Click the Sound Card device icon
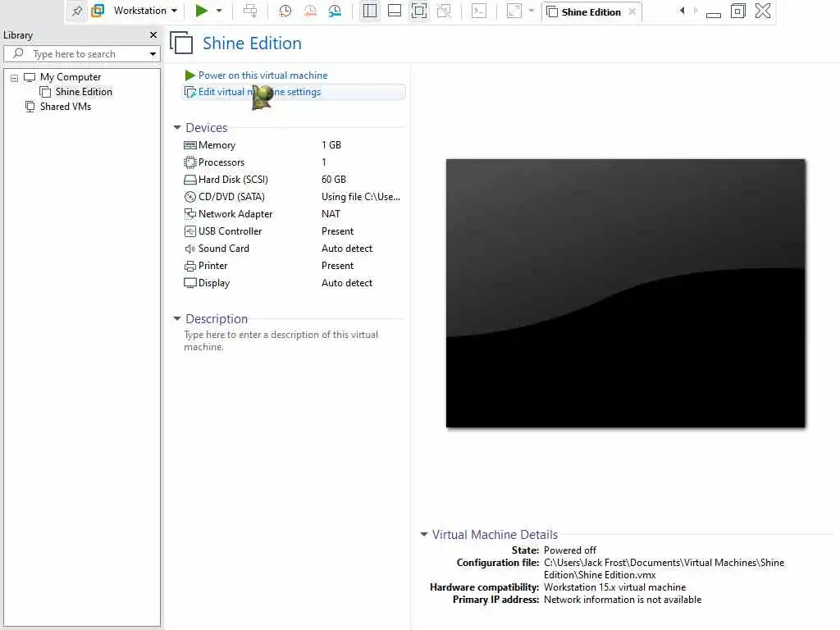Viewport: 840px width, 630px height. tap(190, 249)
